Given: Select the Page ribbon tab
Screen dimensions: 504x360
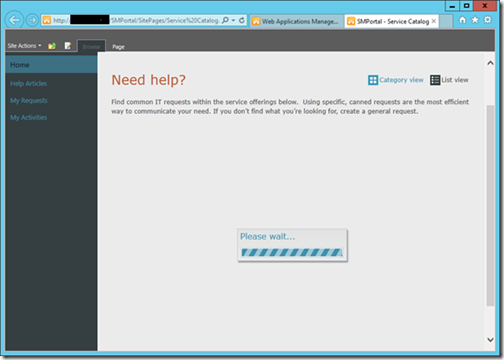Looking at the screenshot, I should (118, 47).
